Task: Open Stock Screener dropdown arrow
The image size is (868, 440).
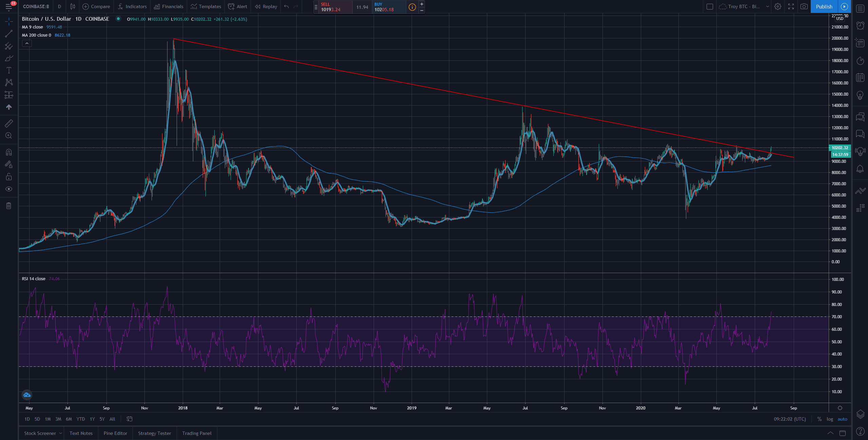Action: [x=61, y=433]
